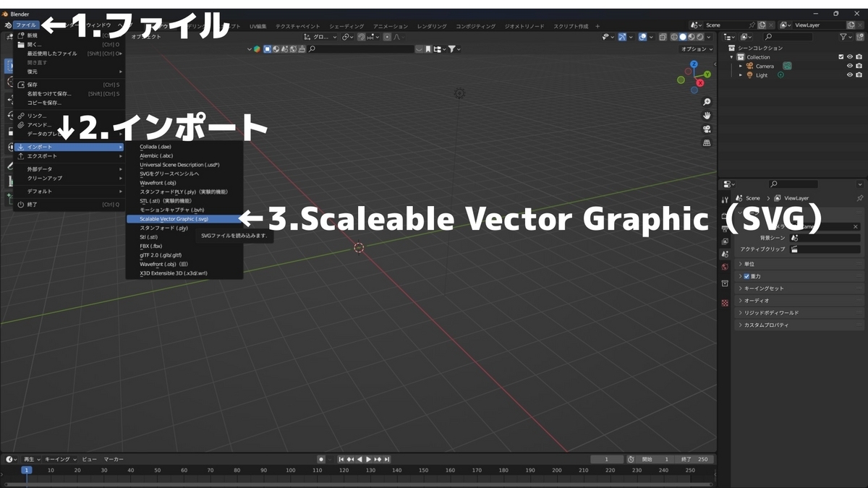Toggle viewport overlays button

click(642, 37)
